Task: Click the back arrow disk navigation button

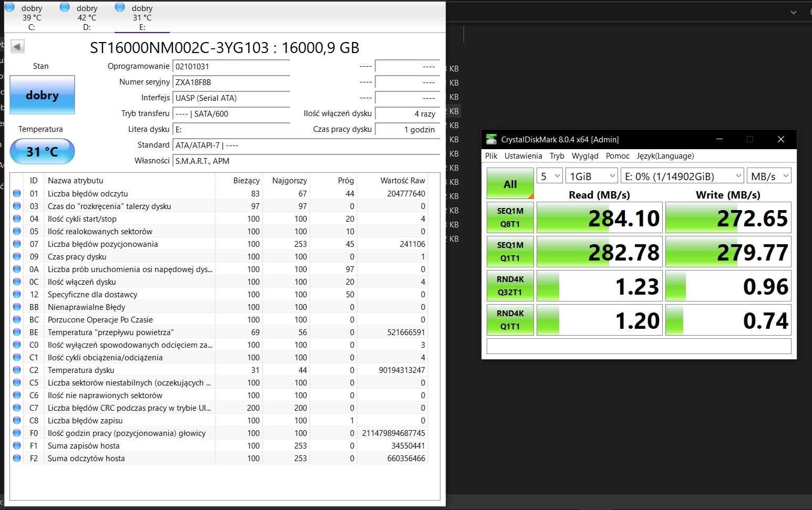Action: (17, 47)
